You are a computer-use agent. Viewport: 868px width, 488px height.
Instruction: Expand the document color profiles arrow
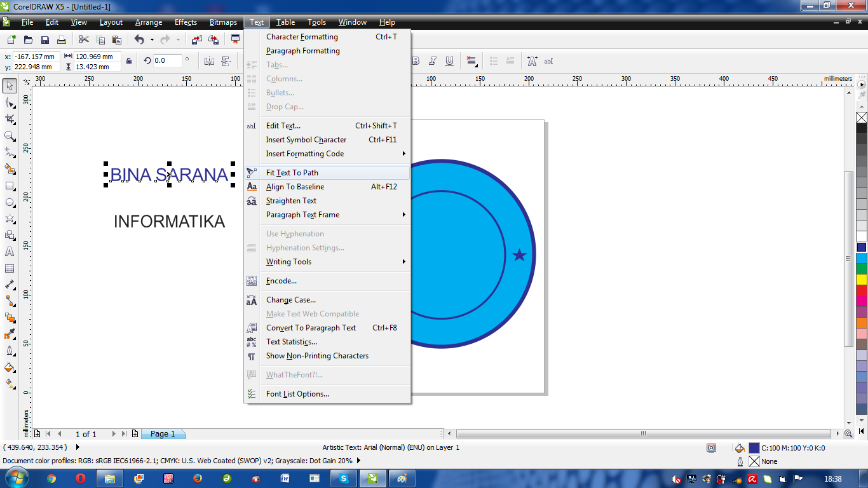358,461
